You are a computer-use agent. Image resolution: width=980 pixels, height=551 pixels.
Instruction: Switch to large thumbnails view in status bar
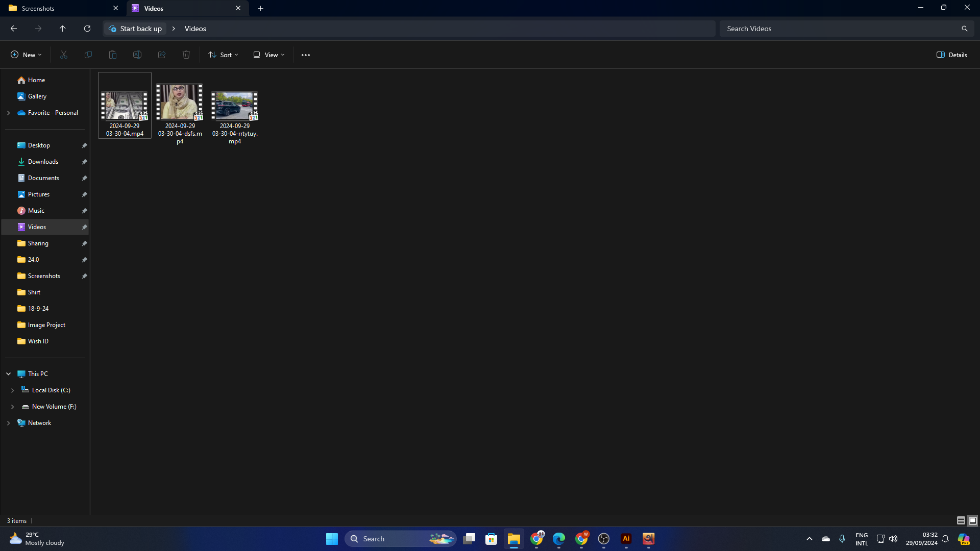pyautogui.click(x=973, y=520)
